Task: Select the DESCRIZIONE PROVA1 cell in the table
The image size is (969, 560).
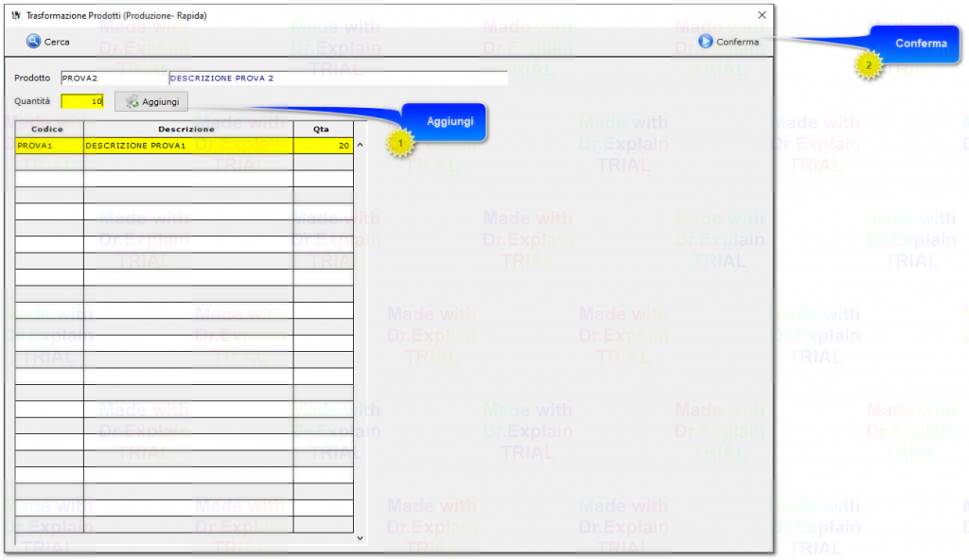Action: [x=187, y=146]
